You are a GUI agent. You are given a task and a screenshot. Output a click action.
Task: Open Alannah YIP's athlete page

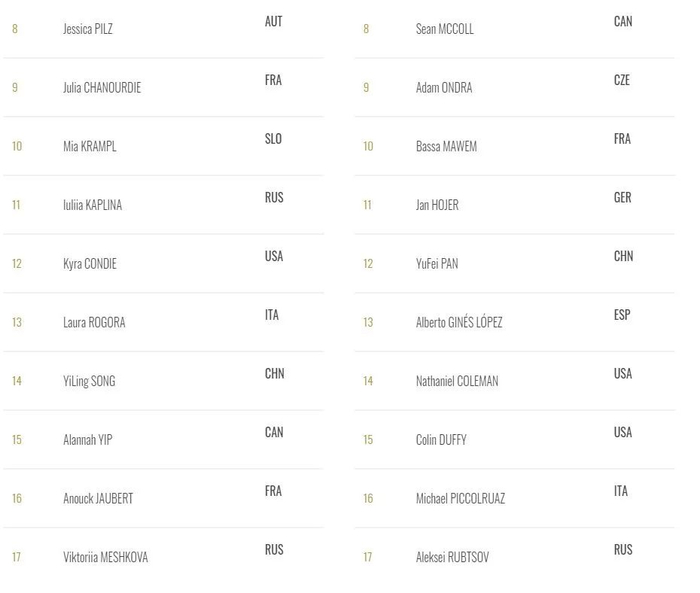point(88,440)
